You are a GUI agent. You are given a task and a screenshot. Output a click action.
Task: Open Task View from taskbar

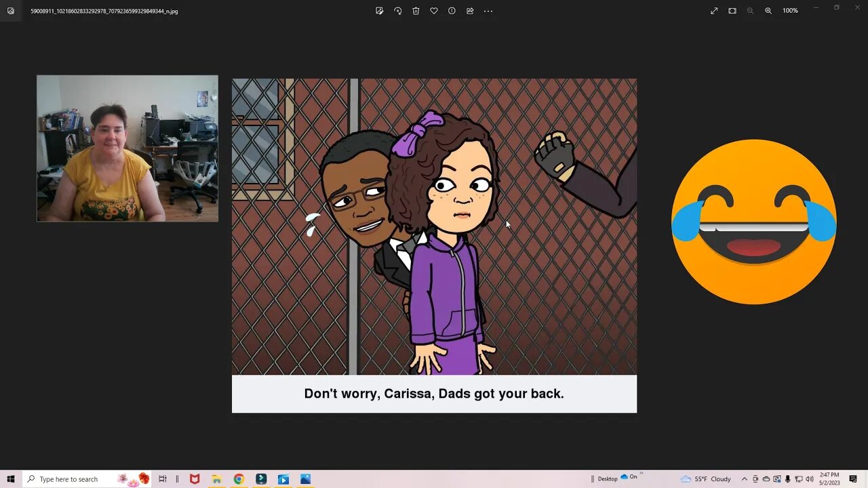point(163,479)
